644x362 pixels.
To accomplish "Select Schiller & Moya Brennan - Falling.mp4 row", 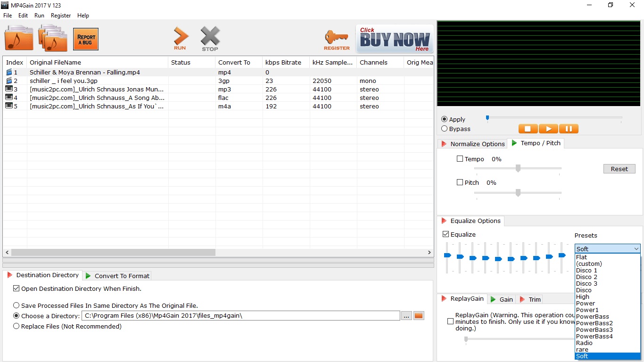I will point(218,73).
